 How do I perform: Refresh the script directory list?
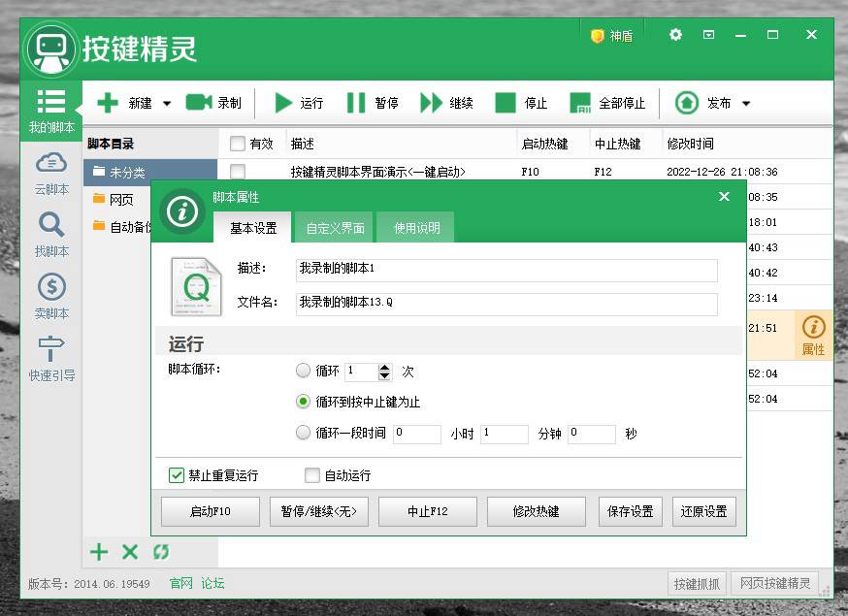[x=161, y=552]
